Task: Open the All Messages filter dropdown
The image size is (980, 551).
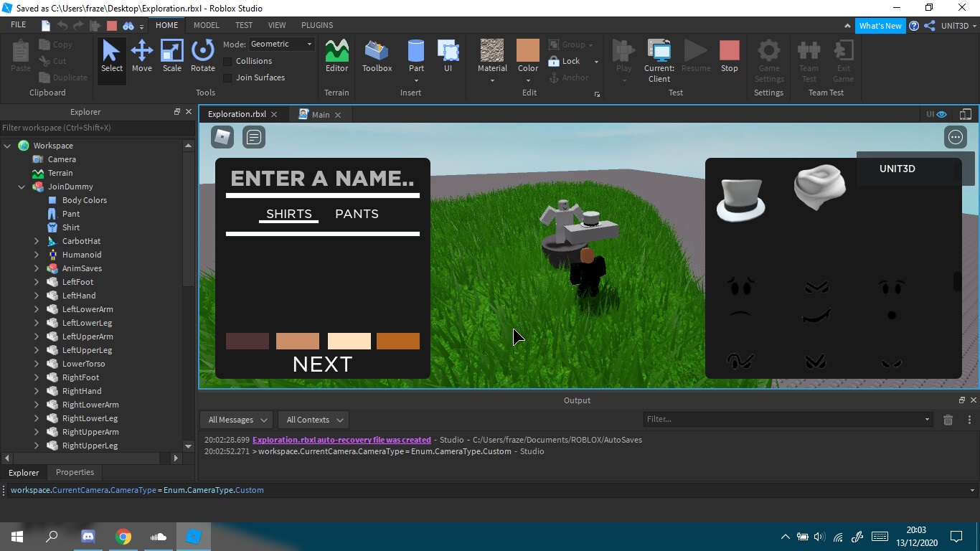Action: (x=235, y=420)
